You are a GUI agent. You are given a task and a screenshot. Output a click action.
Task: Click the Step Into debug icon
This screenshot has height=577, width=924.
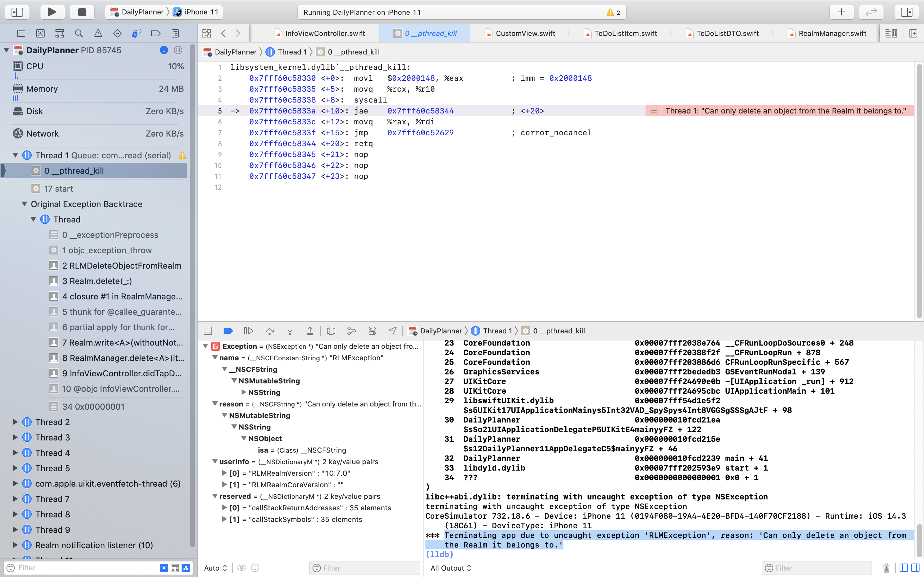(290, 331)
